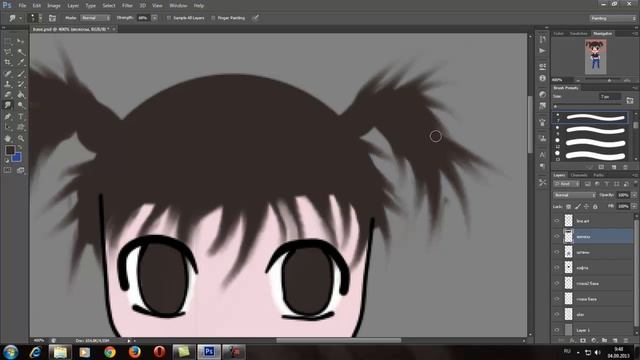640x360 pixels.
Task: Hide the line art layer
Action: (557, 221)
